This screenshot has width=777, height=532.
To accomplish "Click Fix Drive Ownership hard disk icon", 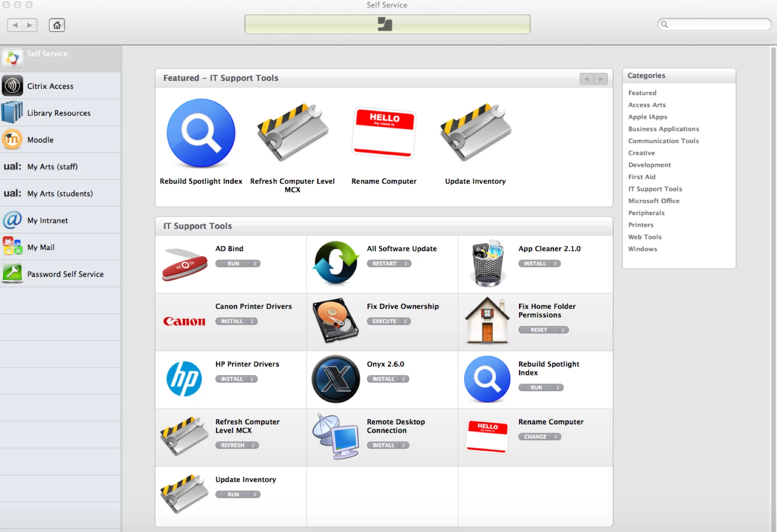I will pyautogui.click(x=336, y=320).
